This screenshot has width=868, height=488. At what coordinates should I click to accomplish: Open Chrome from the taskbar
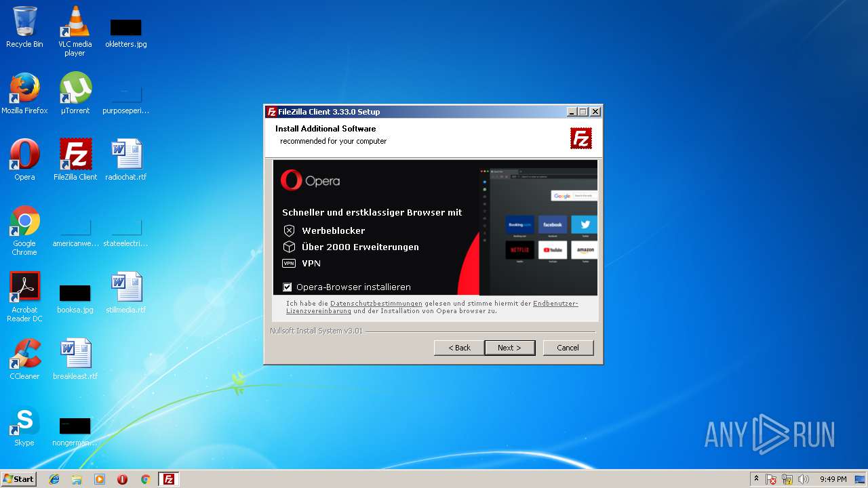(145, 479)
